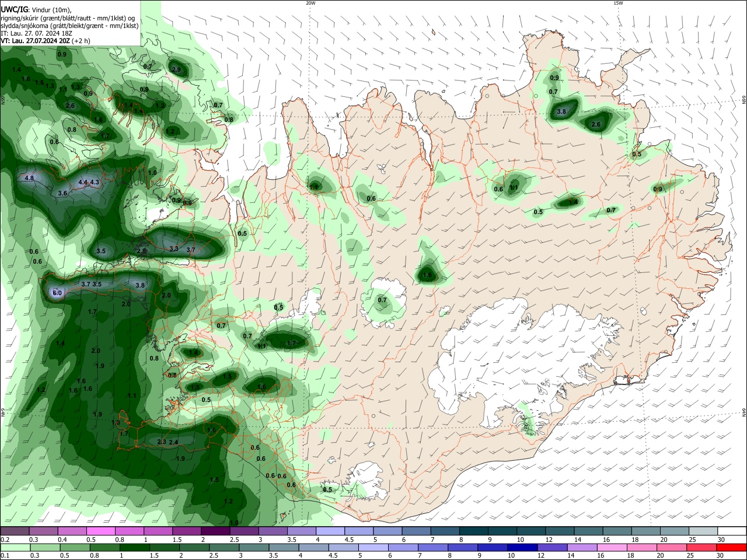Screen dimensions: 747x560
Task: Click the valid time 'VT: Lau. 27.07.2024 20Z (+2 h)'
Action: coord(46,41)
